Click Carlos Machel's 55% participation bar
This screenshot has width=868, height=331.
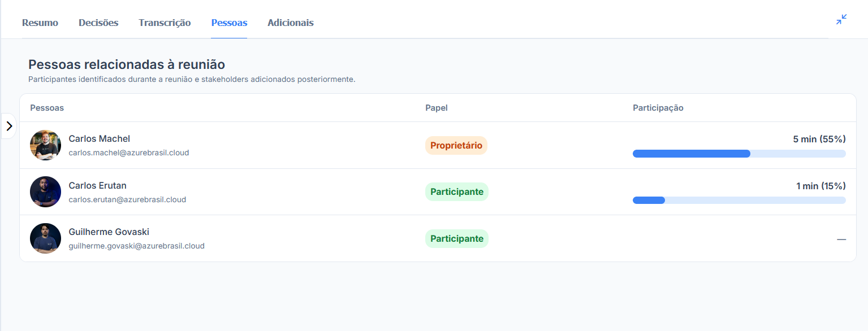click(739, 154)
